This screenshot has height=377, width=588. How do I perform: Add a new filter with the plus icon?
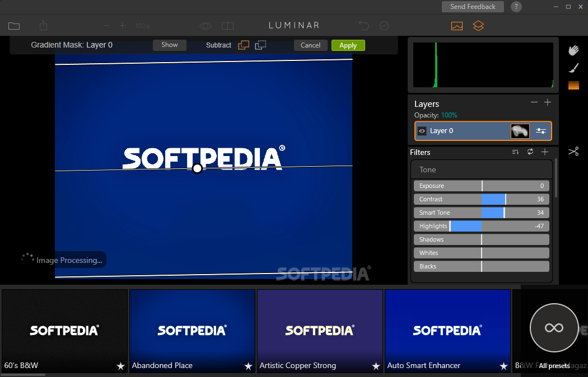[545, 152]
